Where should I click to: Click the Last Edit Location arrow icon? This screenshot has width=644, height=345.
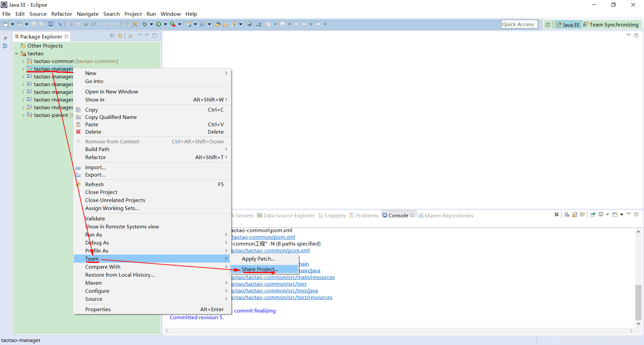tap(296, 24)
